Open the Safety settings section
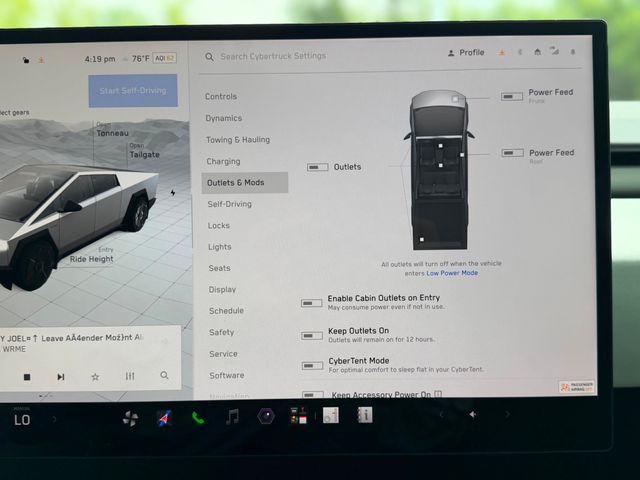This screenshot has height=480, width=640. click(x=222, y=332)
